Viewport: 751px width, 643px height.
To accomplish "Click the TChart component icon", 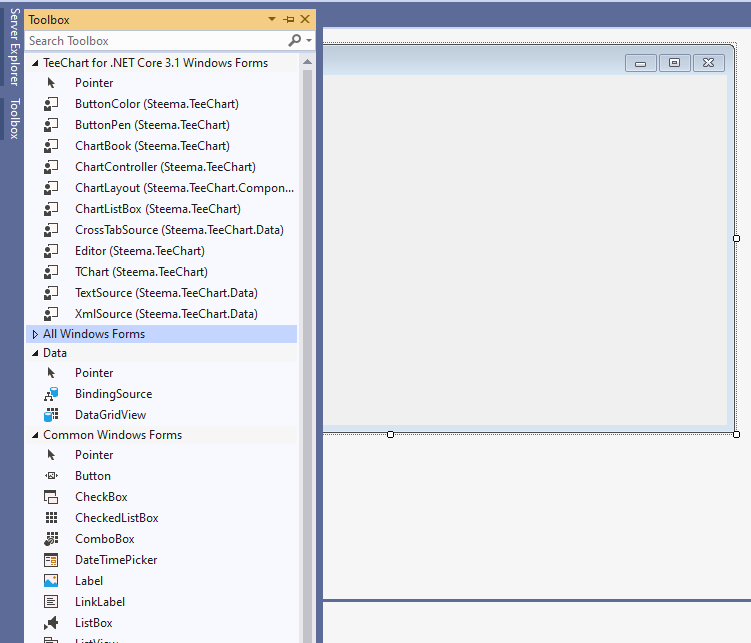I will pyautogui.click(x=51, y=272).
